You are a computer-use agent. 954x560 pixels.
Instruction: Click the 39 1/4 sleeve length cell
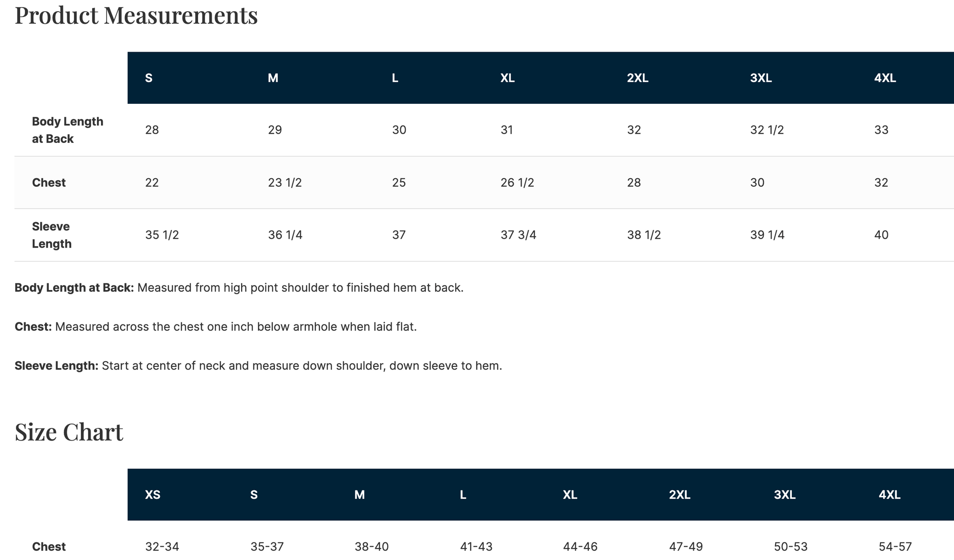coord(767,235)
